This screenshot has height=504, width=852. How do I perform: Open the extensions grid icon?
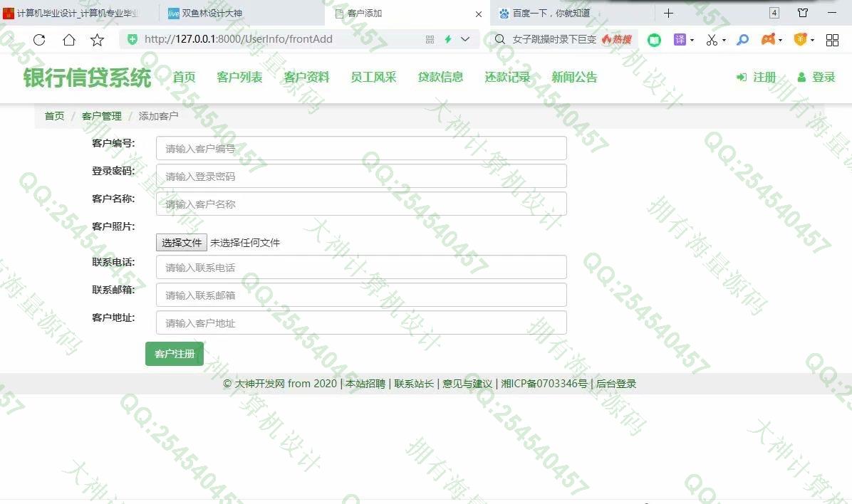pos(832,40)
